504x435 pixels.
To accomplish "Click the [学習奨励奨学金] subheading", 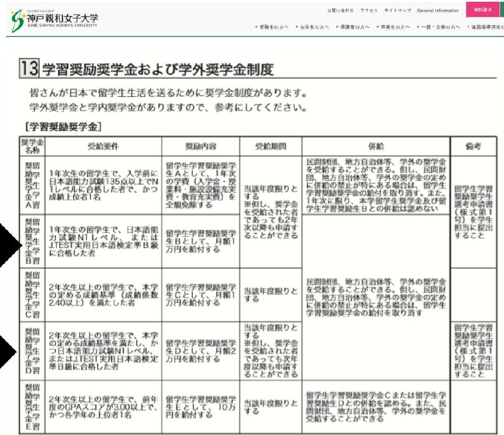I will [63, 127].
